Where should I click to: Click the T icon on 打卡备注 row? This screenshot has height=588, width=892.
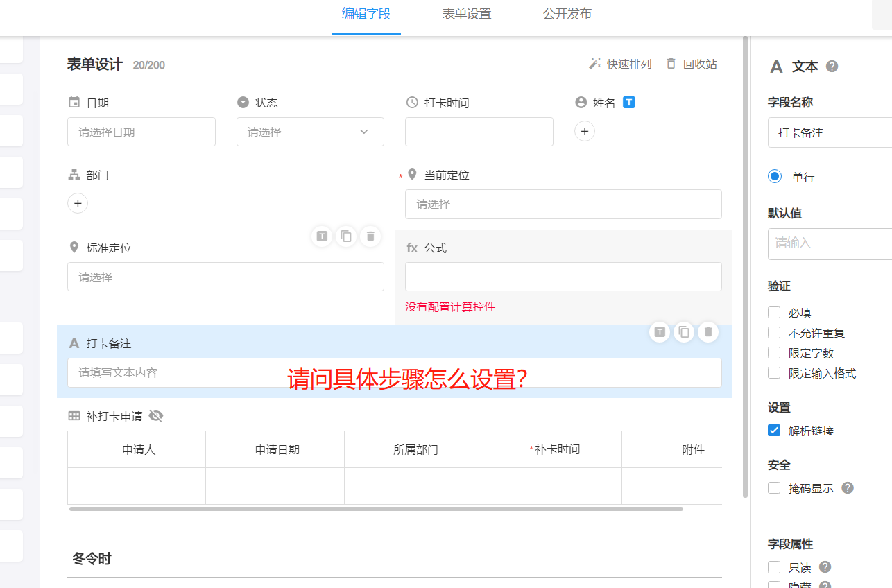click(x=660, y=332)
